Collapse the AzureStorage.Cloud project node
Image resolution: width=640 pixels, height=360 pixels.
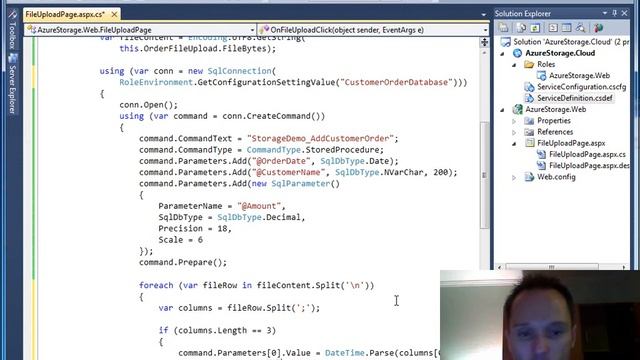click(502, 53)
